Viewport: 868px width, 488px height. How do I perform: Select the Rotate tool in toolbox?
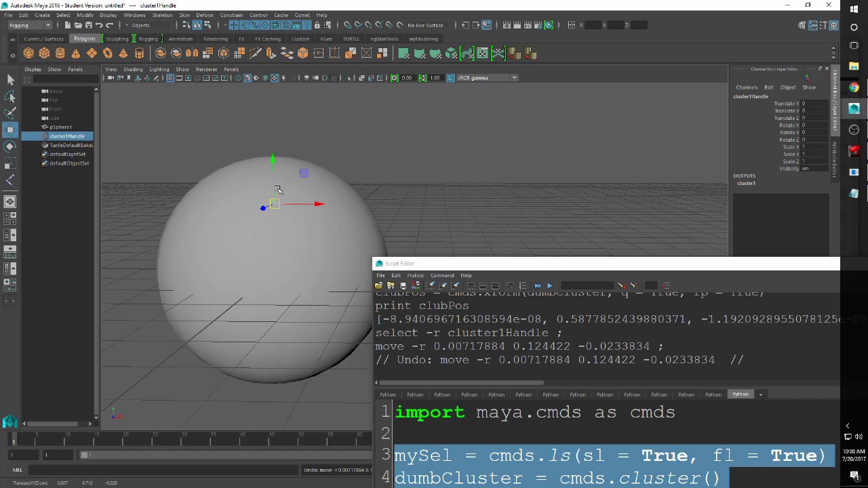(10, 146)
